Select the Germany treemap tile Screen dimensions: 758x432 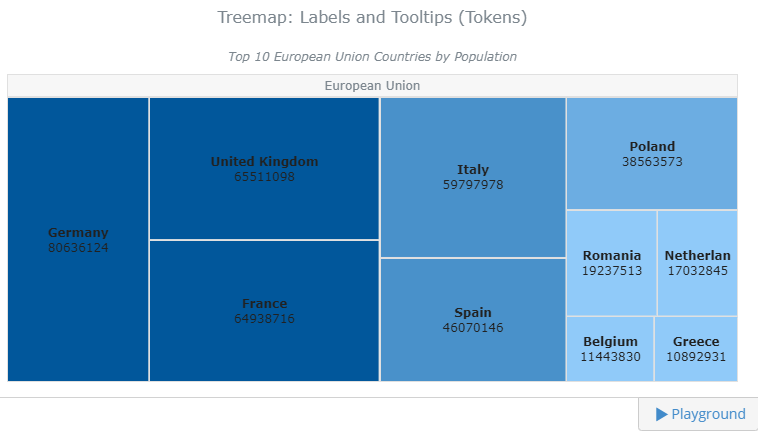coord(78,240)
